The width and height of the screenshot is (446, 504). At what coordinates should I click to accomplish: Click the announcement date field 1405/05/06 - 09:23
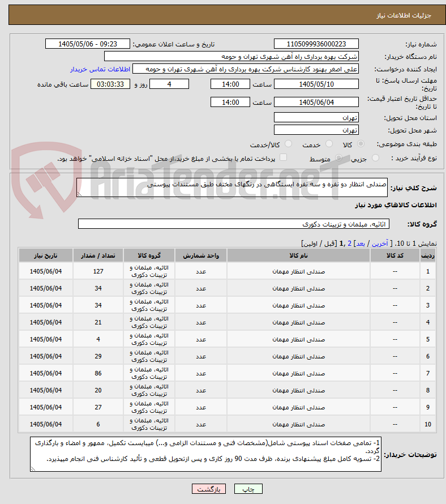88,44
